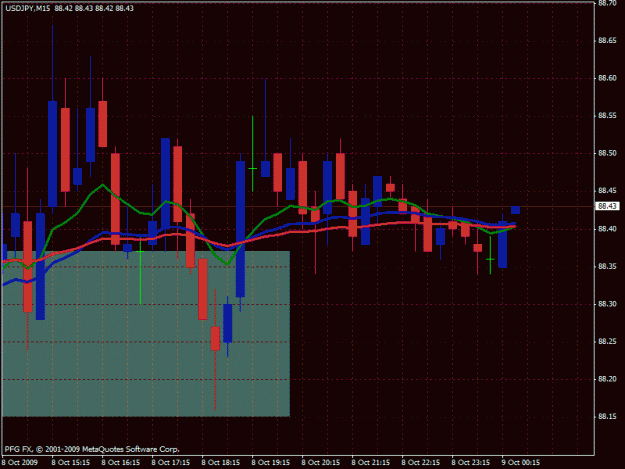
Task: Click the 88.20 price axis label
Action: point(607,379)
